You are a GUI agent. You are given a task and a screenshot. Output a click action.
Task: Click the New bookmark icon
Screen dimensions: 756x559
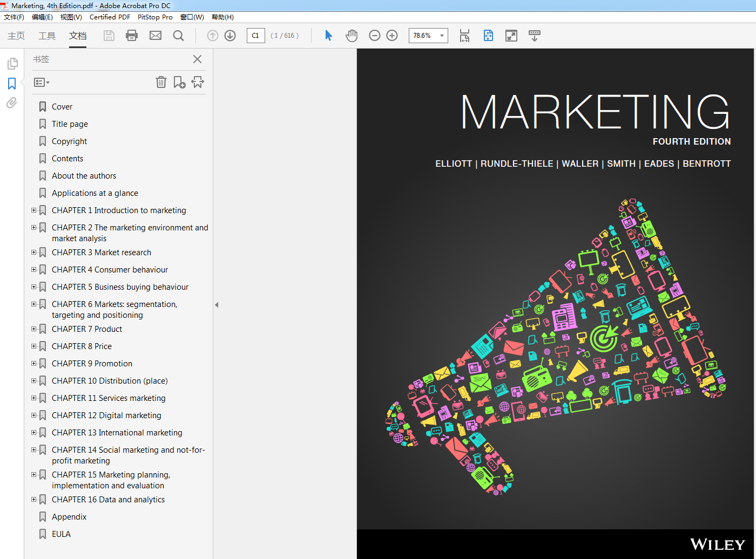click(x=179, y=82)
